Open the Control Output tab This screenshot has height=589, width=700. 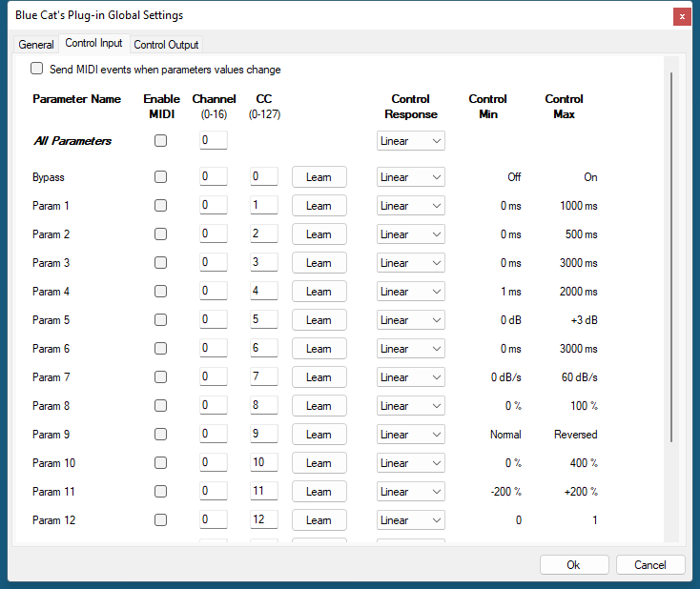pos(166,45)
